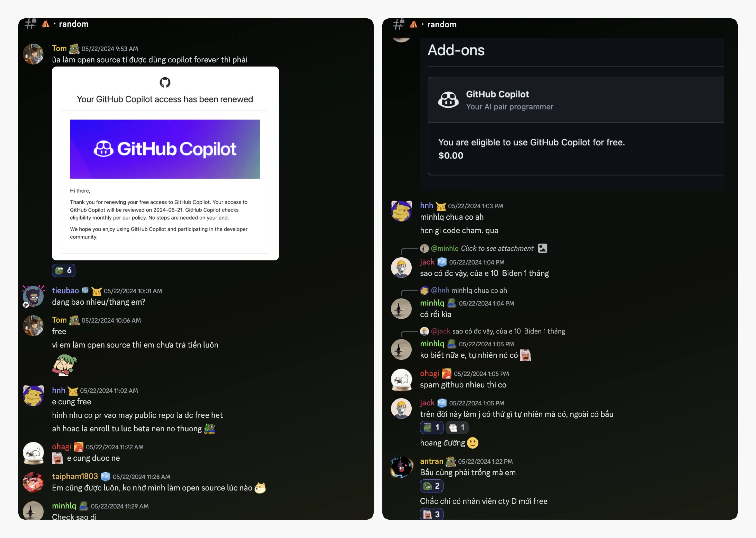This screenshot has height=538, width=756.
Task: Click the @minhlq mention in reply preview
Action: click(x=444, y=248)
